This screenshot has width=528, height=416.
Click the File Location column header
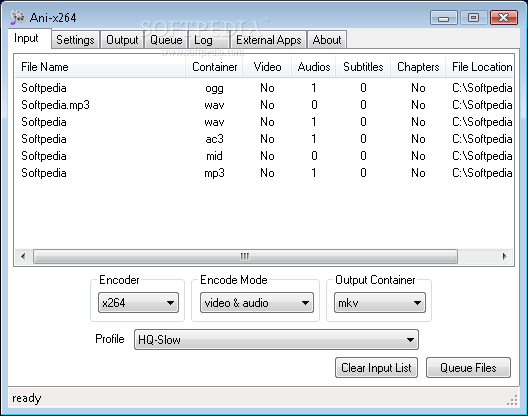click(480, 67)
